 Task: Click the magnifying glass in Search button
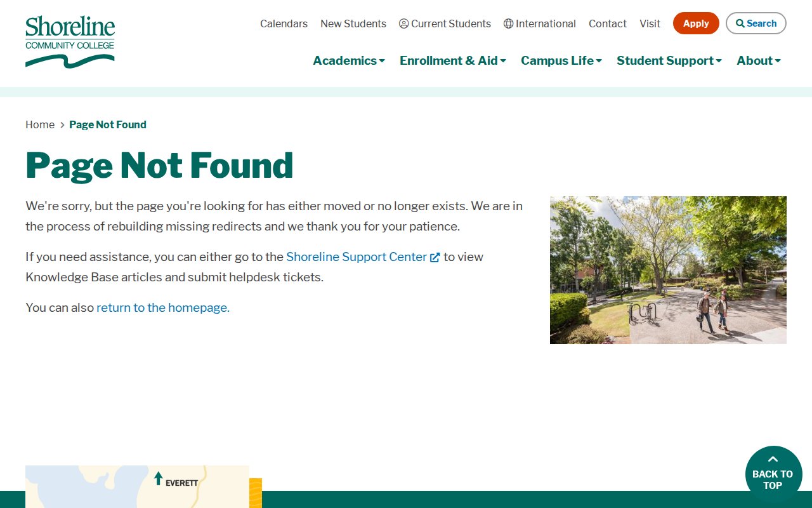[740, 23]
